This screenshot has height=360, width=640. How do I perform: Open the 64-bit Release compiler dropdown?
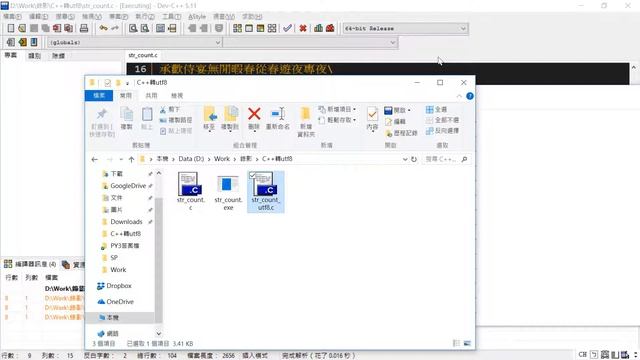coord(463,29)
